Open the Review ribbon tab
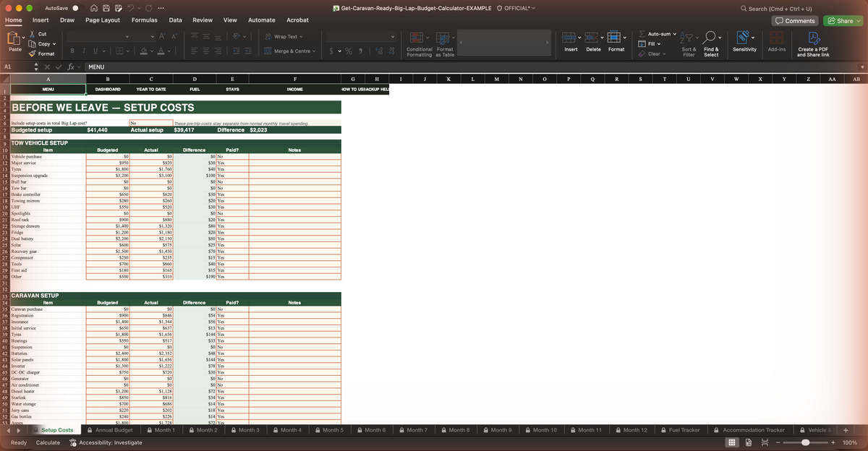Screen dimensions: 868x451 tap(203, 20)
